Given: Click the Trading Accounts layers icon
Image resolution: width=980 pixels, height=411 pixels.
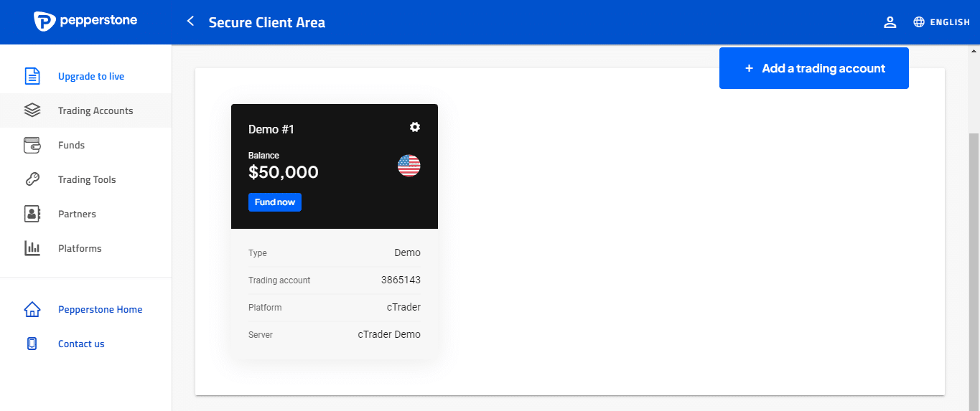Looking at the screenshot, I should (32, 110).
